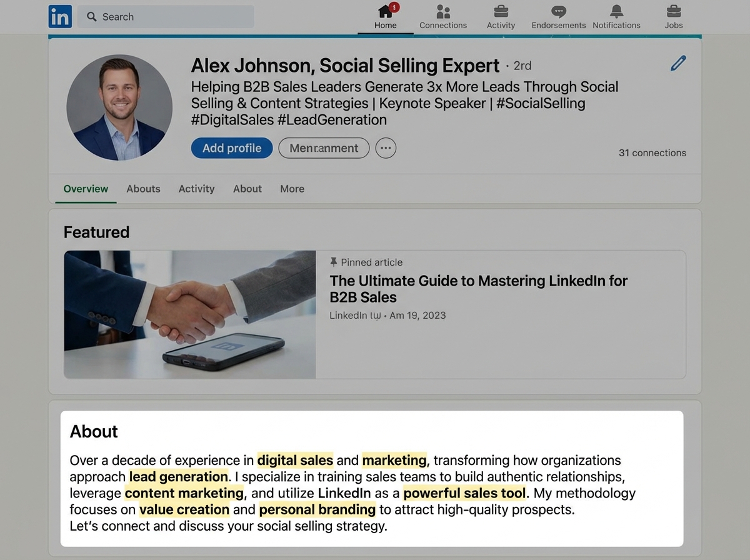
Task: Click the LinkedIn logo
Action: click(x=59, y=16)
